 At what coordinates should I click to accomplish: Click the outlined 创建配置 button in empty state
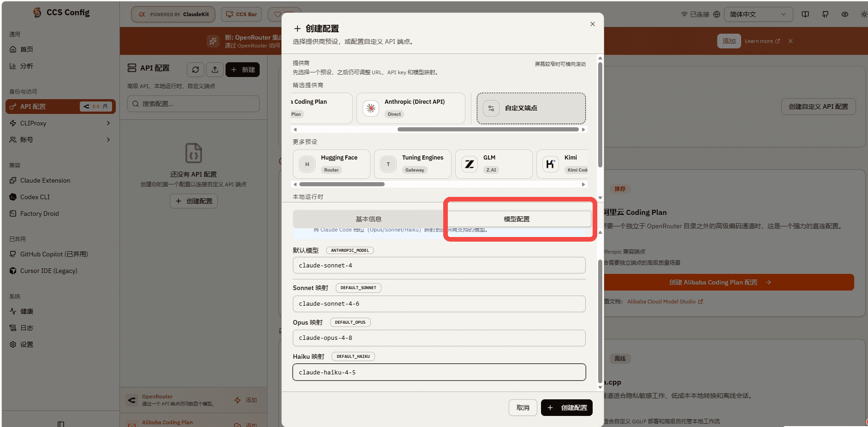point(194,201)
